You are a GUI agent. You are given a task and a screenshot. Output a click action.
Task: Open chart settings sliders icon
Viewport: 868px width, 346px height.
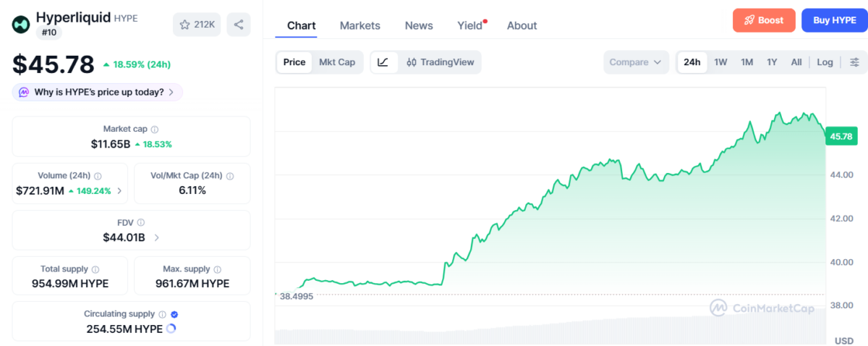[854, 62]
